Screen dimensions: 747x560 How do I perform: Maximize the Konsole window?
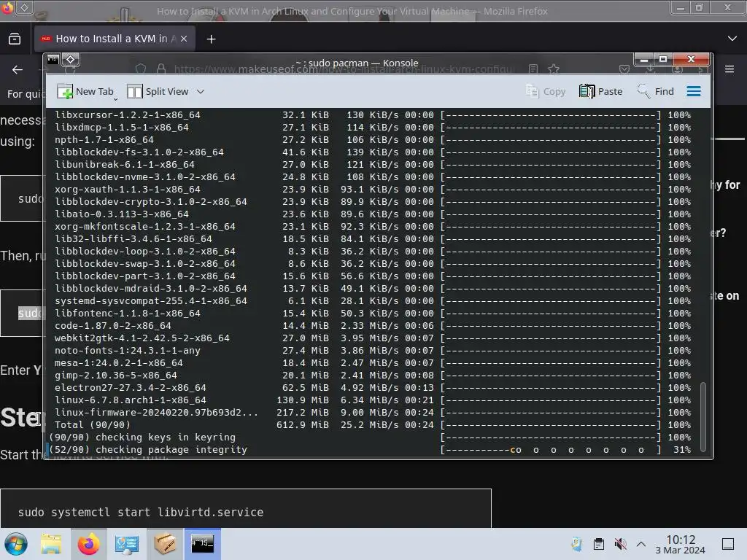(662, 60)
